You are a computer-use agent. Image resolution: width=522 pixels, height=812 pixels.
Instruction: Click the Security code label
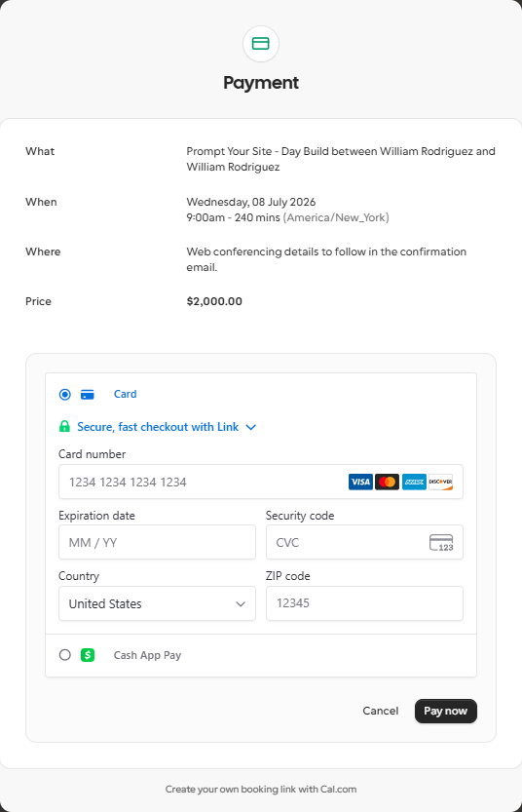300,516
